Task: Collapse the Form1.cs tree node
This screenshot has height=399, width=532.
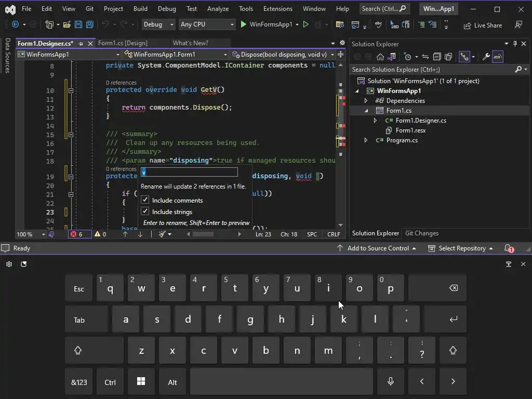Action: pyautogui.click(x=366, y=111)
